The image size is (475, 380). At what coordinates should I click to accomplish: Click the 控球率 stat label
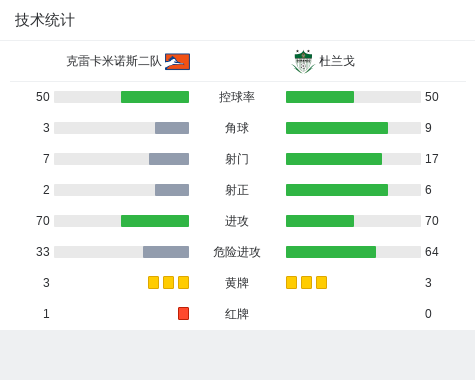237,97
